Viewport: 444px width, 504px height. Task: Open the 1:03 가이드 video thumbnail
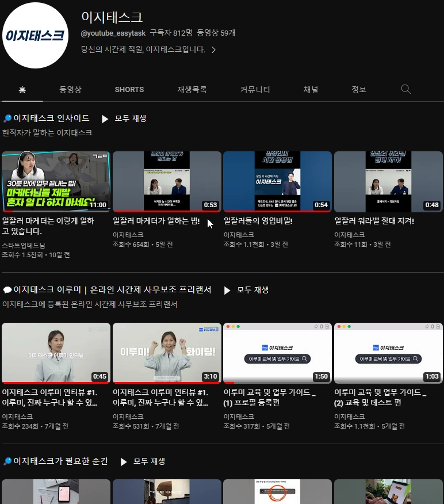[388, 353]
